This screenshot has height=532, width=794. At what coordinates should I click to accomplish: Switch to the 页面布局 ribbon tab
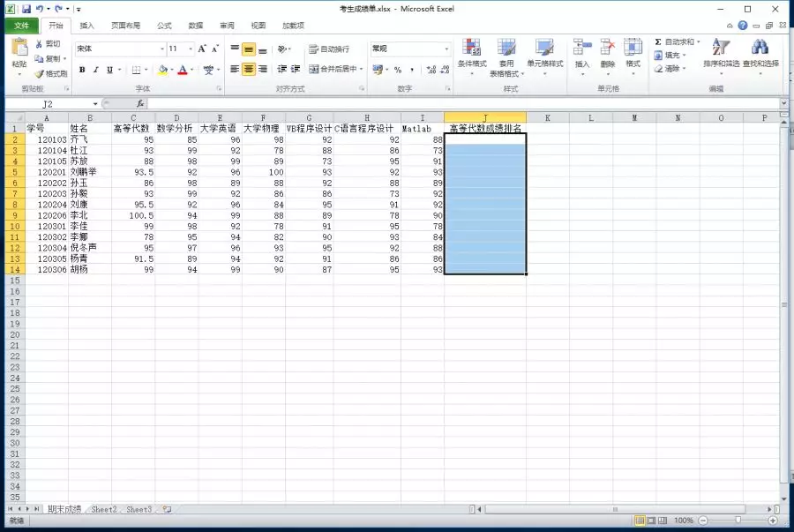click(x=125, y=26)
